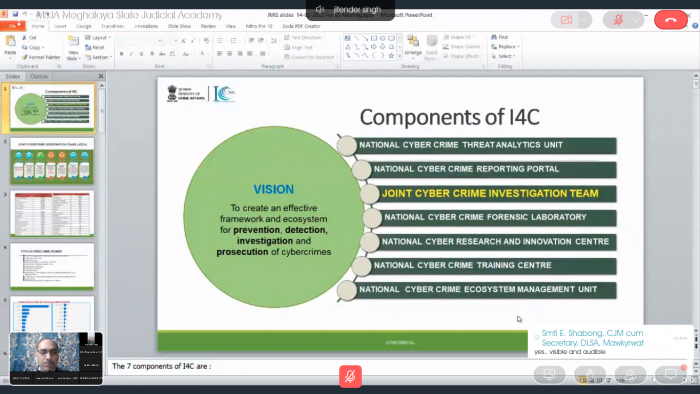
Task: Increase font size with grow font icon
Action: (x=183, y=41)
